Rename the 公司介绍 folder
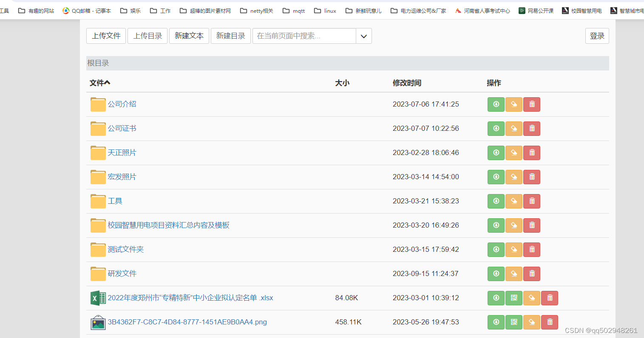This screenshot has height=338, width=644. [x=513, y=104]
